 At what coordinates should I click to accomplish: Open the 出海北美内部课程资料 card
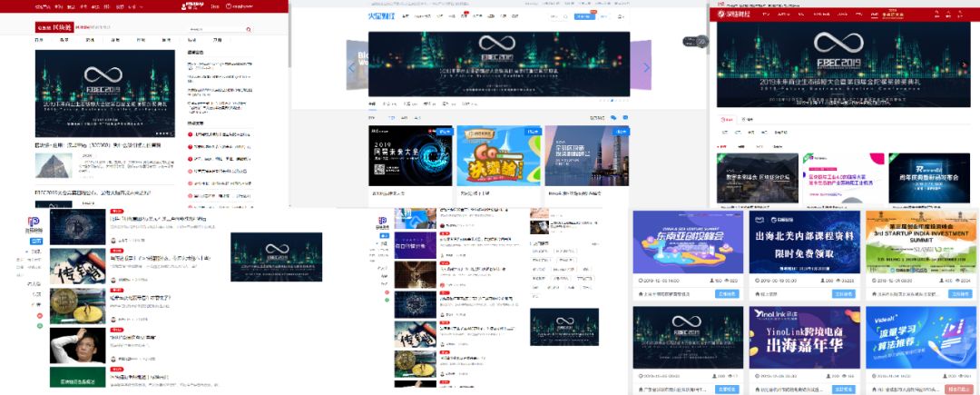pos(803,240)
